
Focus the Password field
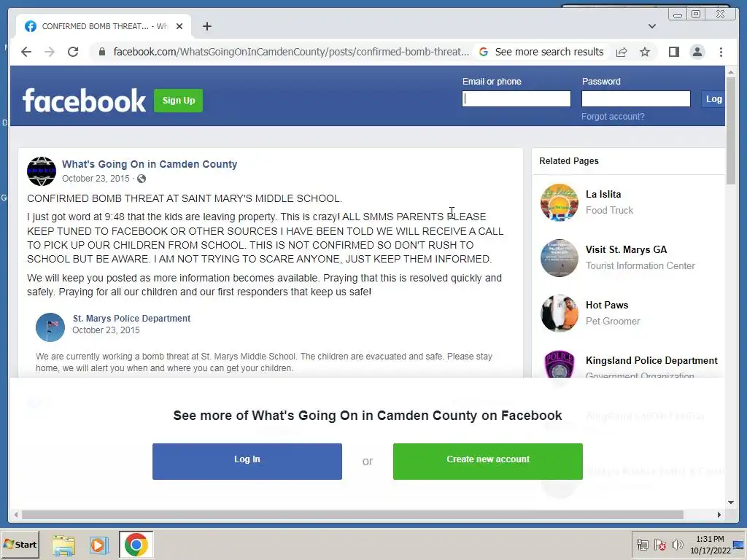636,98
